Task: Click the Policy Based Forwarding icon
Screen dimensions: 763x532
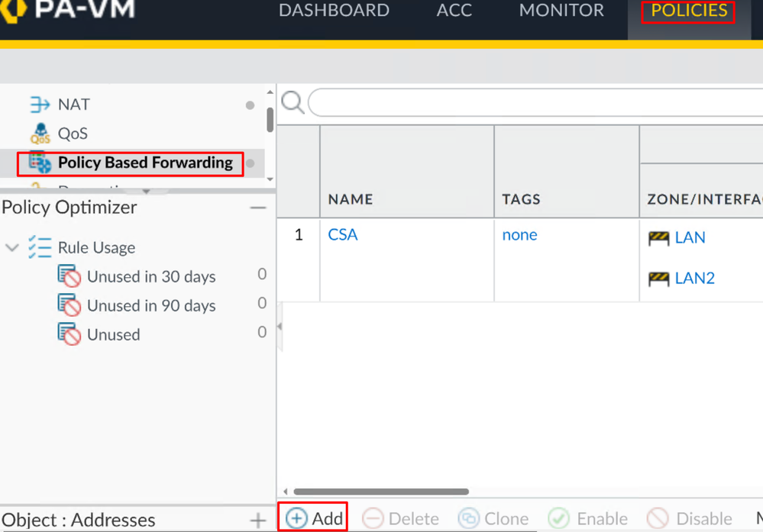Action: pyautogui.click(x=40, y=163)
